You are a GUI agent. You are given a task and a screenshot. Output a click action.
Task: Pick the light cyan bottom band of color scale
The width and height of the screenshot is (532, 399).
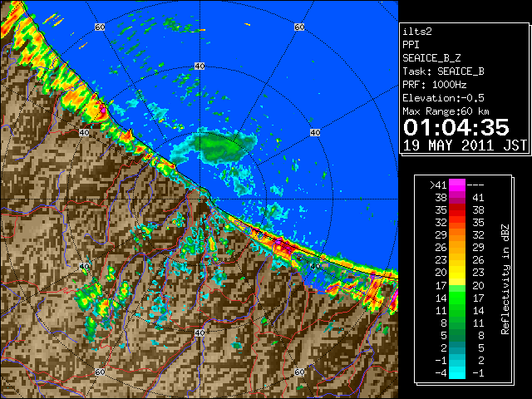point(457,373)
